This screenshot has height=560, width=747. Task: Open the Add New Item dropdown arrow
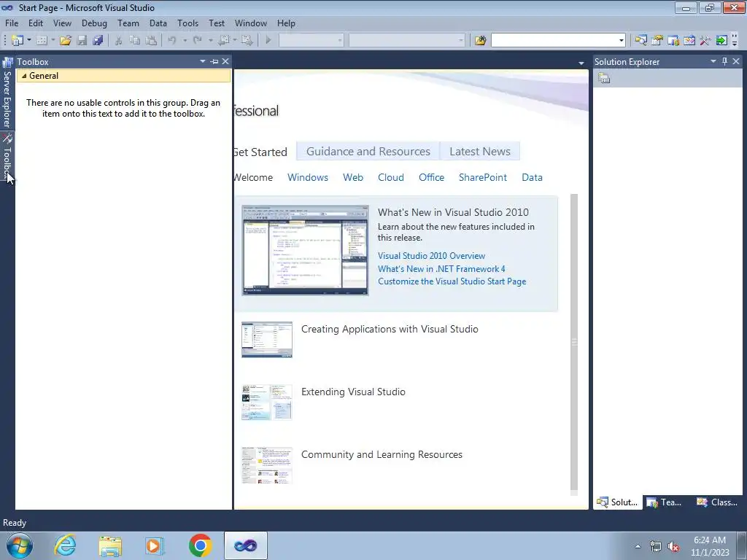point(53,41)
